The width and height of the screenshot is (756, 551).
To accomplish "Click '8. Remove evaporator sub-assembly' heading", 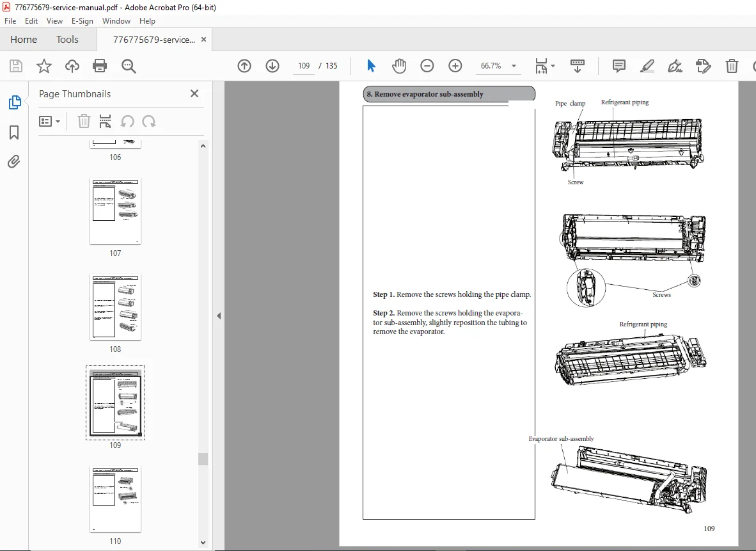I will (x=425, y=94).
